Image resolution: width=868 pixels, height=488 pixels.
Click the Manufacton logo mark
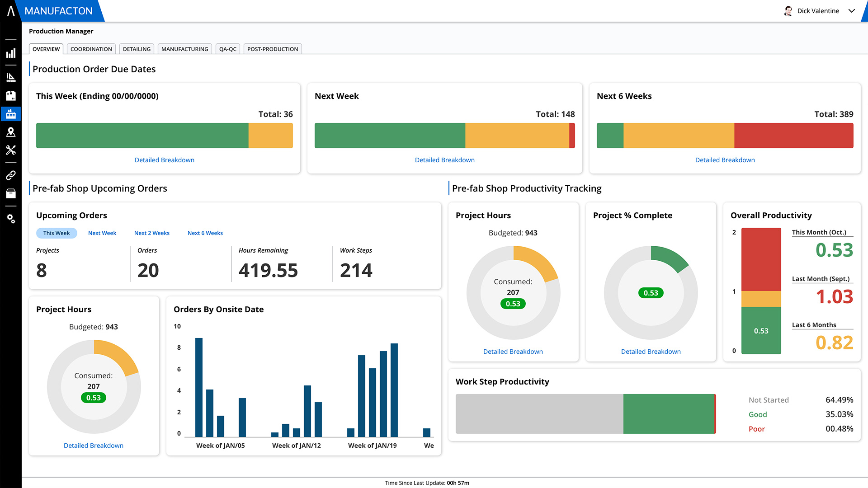pyautogui.click(x=11, y=11)
